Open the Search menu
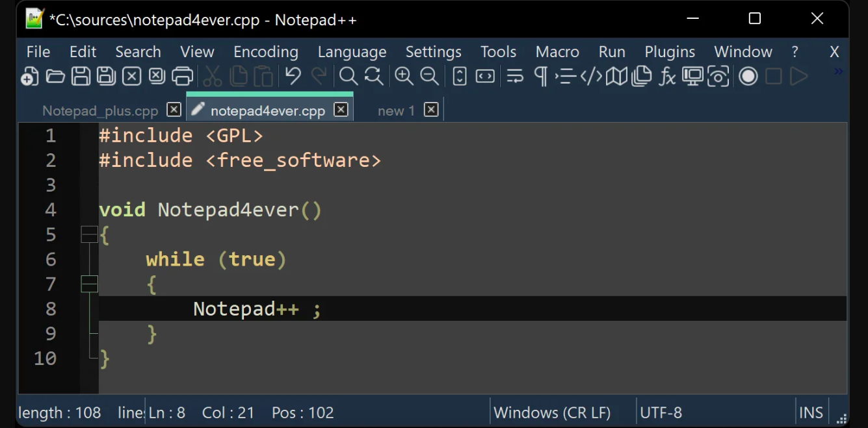 138,52
